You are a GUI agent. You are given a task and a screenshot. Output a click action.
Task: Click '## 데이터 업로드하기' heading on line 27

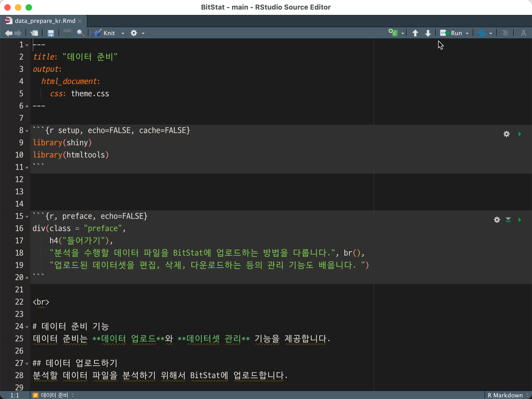(x=75, y=363)
